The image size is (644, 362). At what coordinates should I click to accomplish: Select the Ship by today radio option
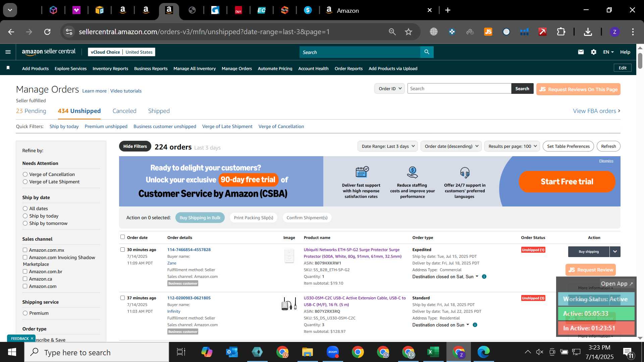point(25,216)
